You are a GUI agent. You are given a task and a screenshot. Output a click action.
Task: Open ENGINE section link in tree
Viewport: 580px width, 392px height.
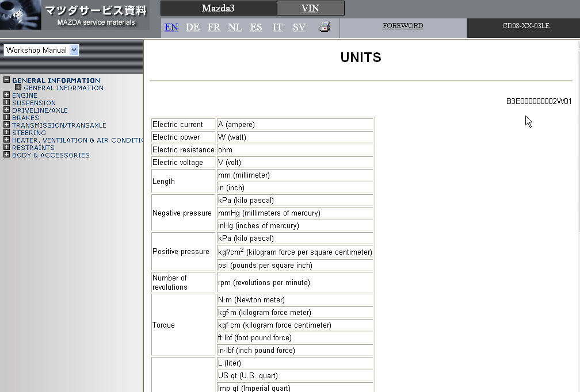click(24, 95)
